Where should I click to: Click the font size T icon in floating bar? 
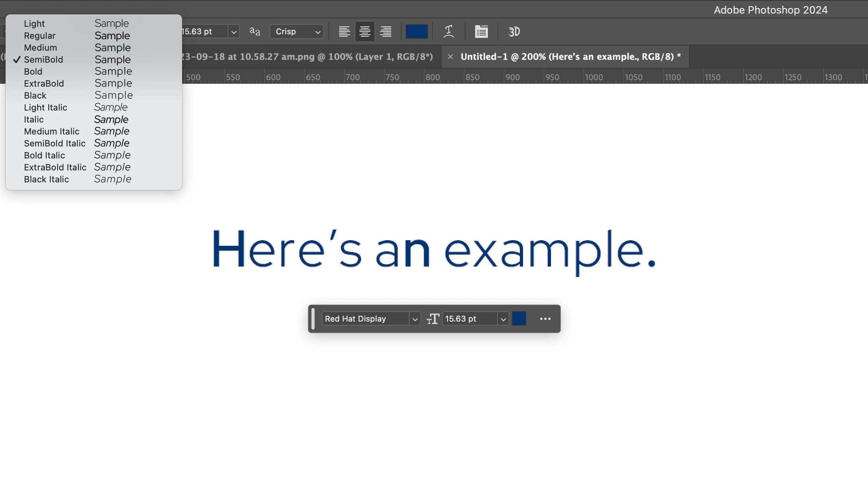coord(433,319)
